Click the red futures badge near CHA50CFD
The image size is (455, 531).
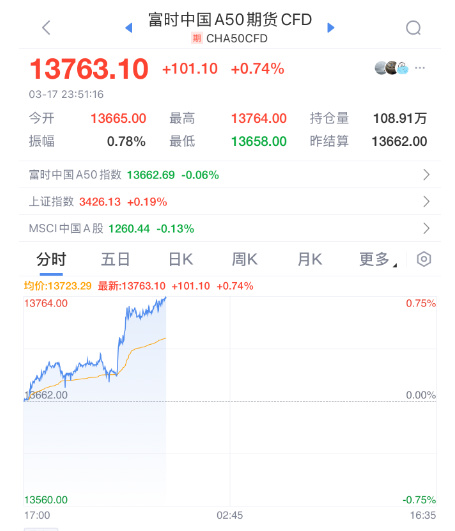pyautogui.click(x=197, y=38)
